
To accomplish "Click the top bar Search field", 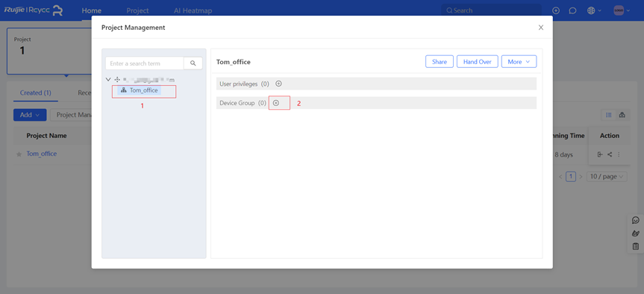I will point(491,10).
